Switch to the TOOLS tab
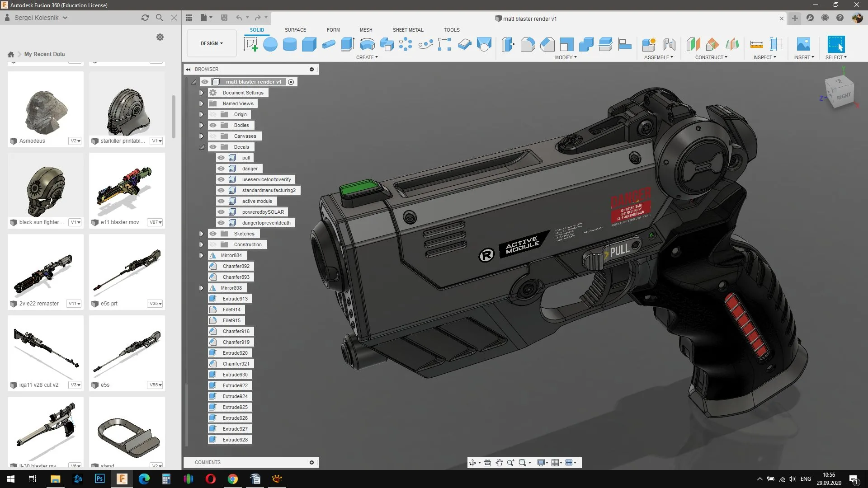Screen dimensions: 868x488 [452, 30]
